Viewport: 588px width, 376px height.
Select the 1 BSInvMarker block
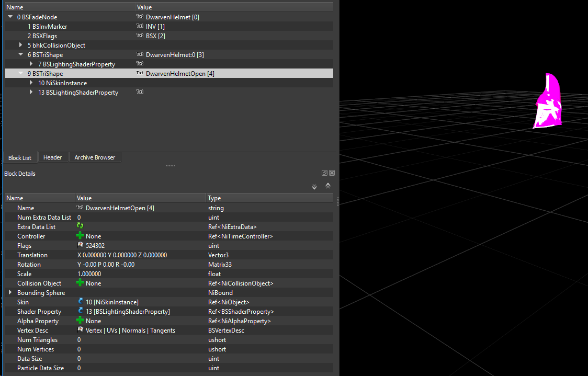point(47,27)
